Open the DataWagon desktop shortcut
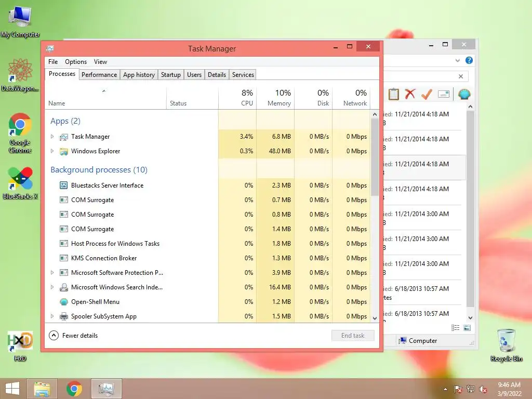This screenshot has width=532, height=399. (20, 75)
